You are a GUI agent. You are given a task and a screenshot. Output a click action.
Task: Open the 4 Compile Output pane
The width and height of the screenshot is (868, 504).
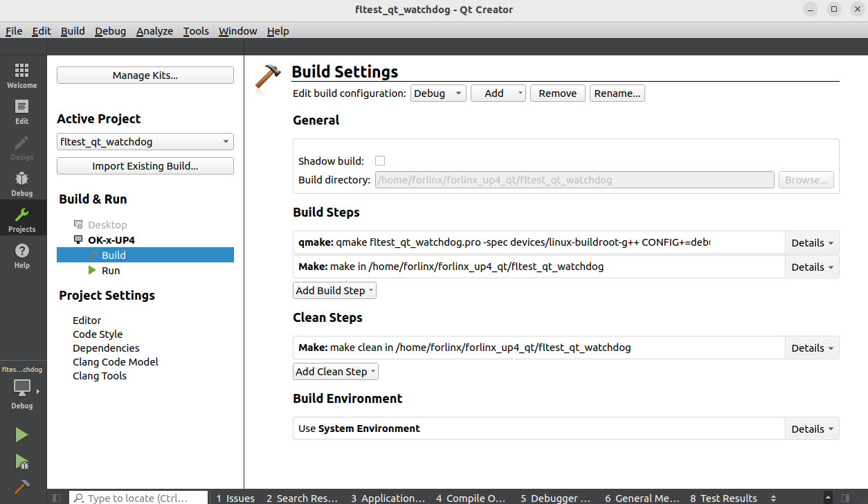click(471, 498)
